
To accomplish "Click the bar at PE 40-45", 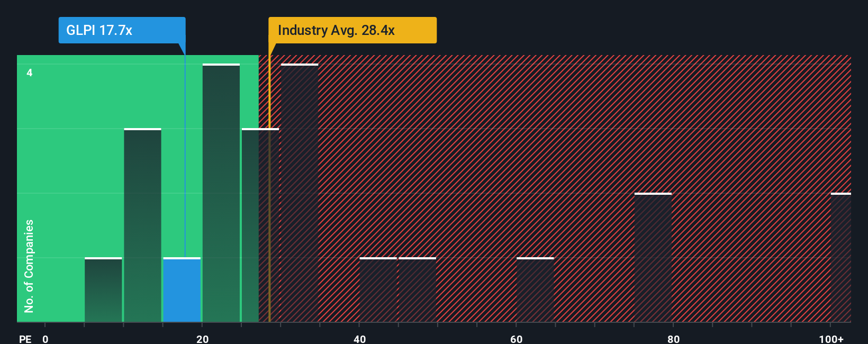I will (378, 290).
